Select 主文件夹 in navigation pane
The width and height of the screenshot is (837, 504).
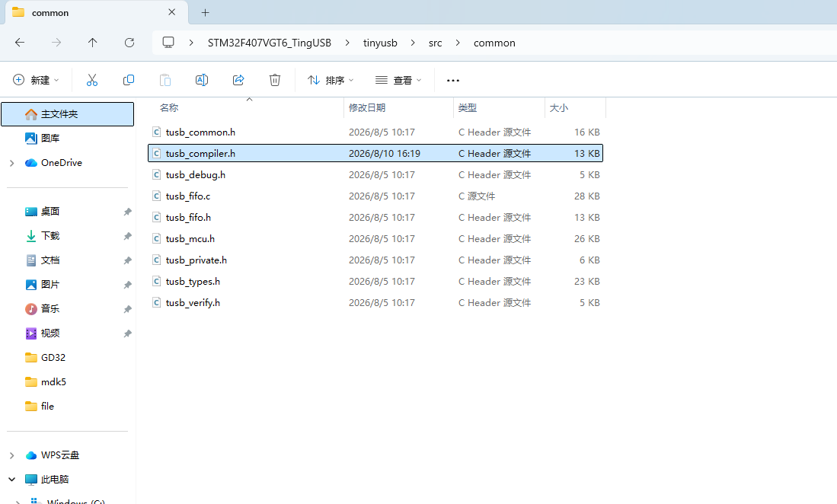coord(67,114)
